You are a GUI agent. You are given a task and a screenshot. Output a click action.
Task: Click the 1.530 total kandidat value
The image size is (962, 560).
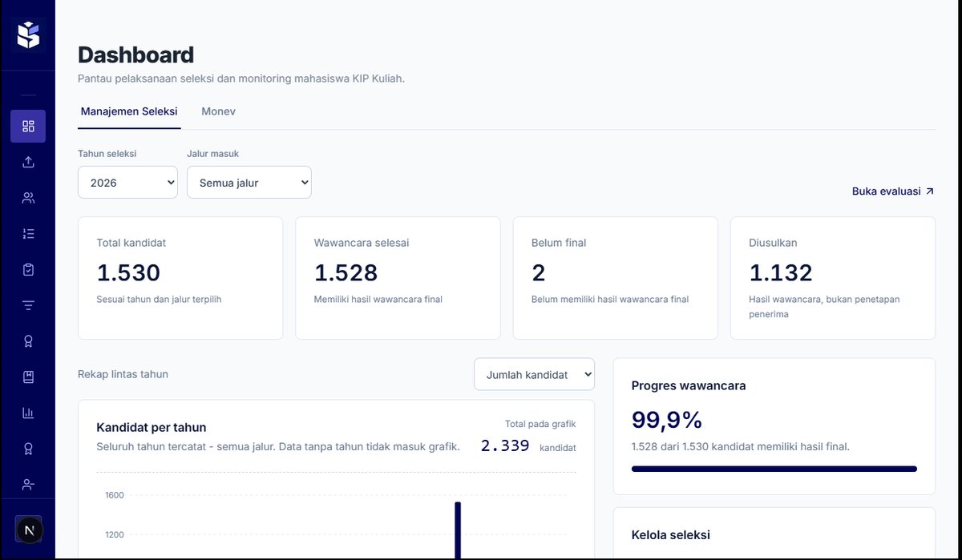point(128,272)
